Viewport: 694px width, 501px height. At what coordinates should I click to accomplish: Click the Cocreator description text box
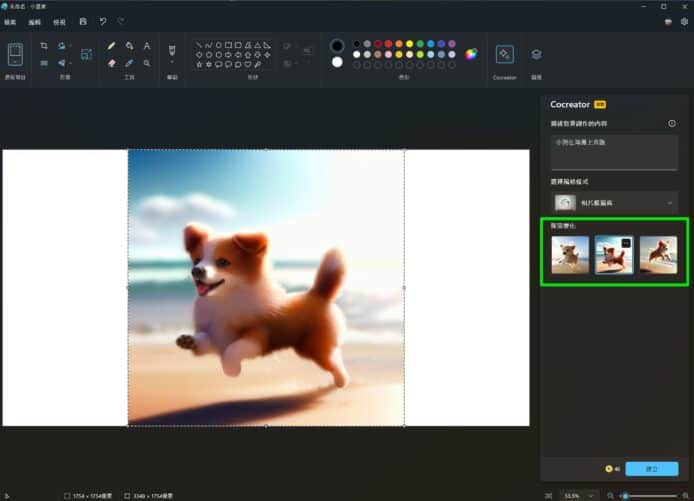pos(614,152)
